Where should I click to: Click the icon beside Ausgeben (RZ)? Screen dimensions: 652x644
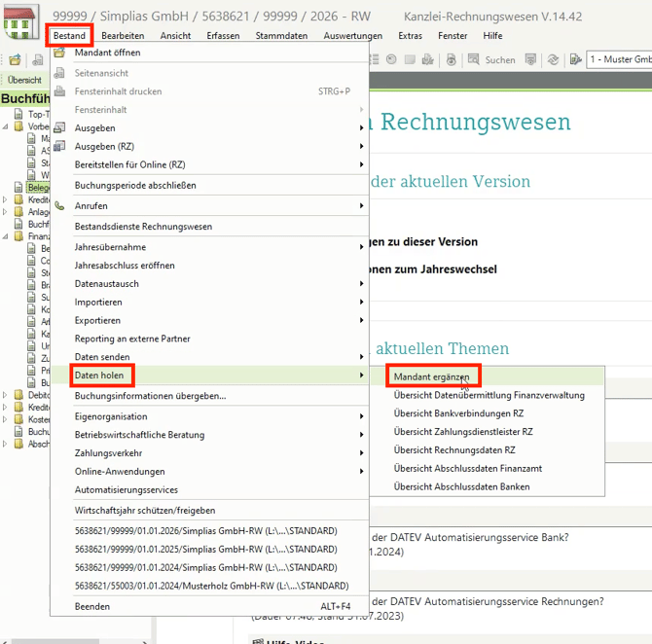pyautogui.click(x=60, y=147)
